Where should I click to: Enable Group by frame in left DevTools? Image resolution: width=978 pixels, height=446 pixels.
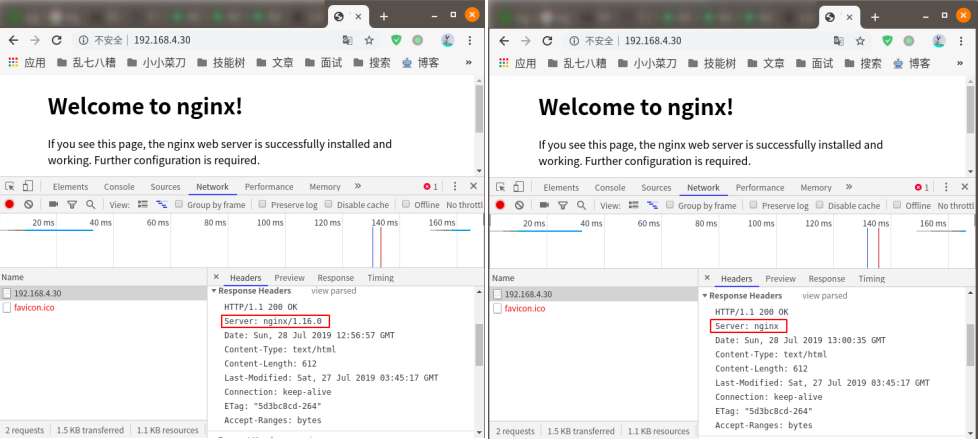[179, 204]
